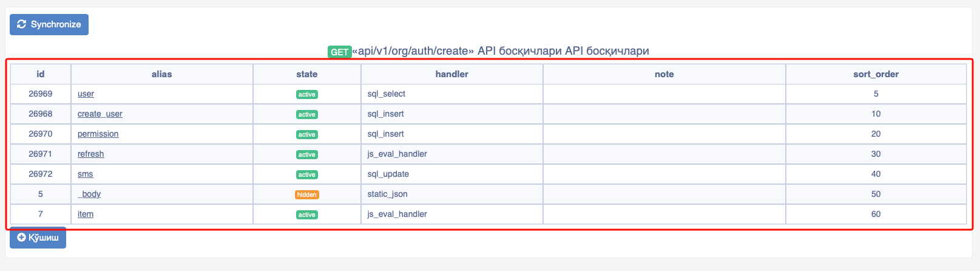This screenshot has width=980, height=271.
Task: Click sort_order value 50
Action: pyautogui.click(x=876, y=194)
